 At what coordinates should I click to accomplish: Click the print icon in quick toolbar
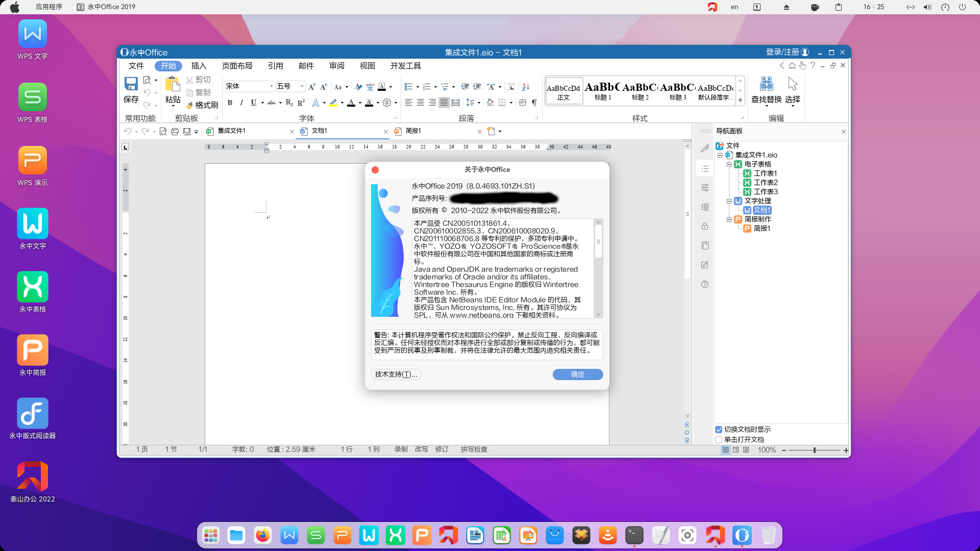(175, 132)
